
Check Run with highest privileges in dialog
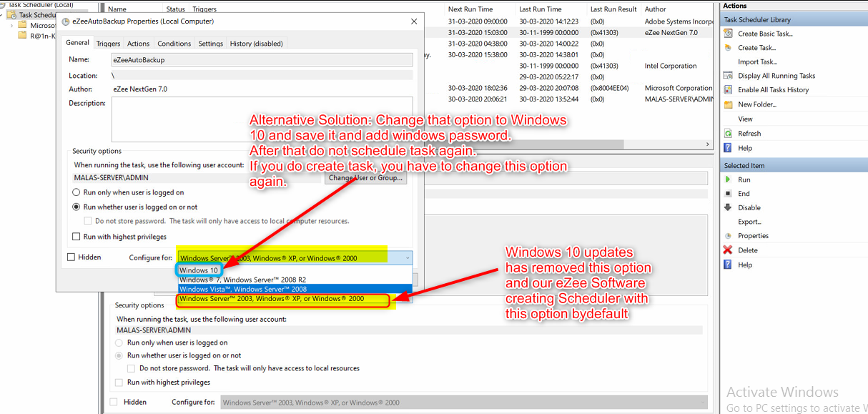coord(77,237)
